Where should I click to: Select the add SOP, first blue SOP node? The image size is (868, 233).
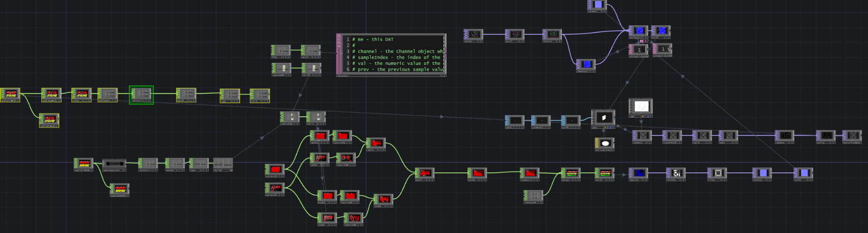coord(515,122)
